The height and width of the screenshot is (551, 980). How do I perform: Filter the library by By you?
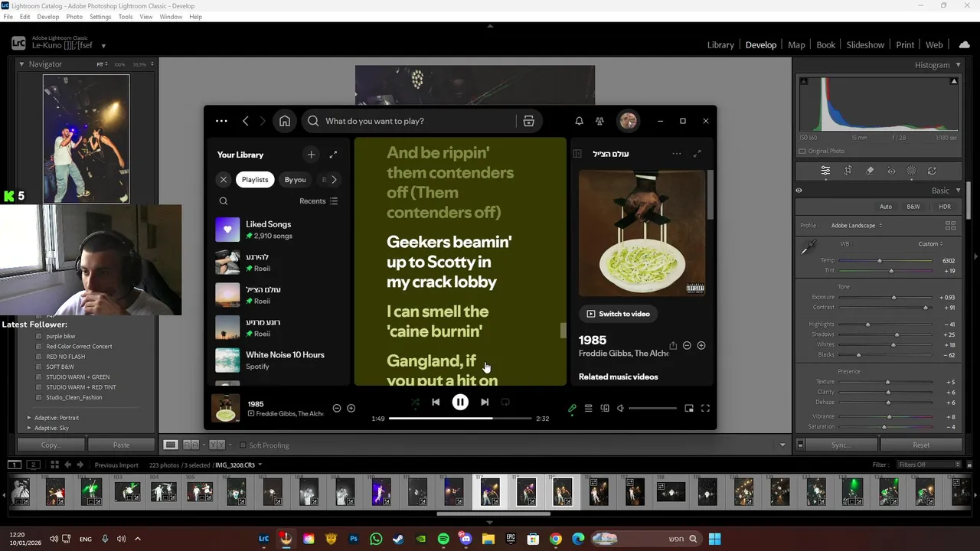pos(295,180)
